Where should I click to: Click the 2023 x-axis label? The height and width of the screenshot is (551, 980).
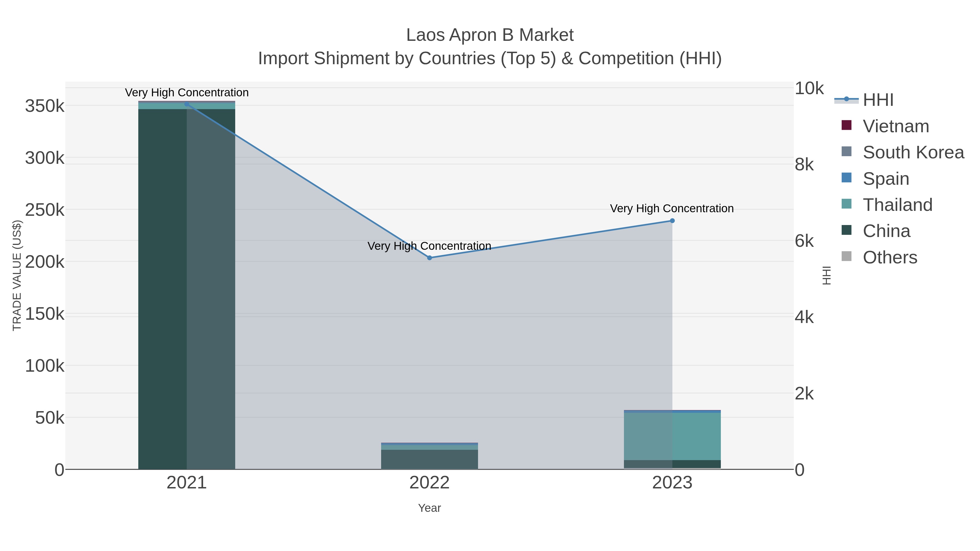tap(672, 483)
